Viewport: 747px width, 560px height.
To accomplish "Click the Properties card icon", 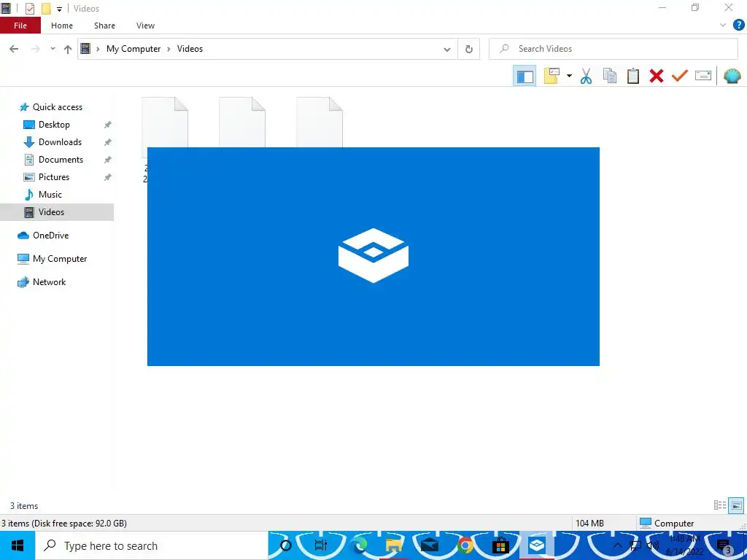I will click(x=703, y=76).
